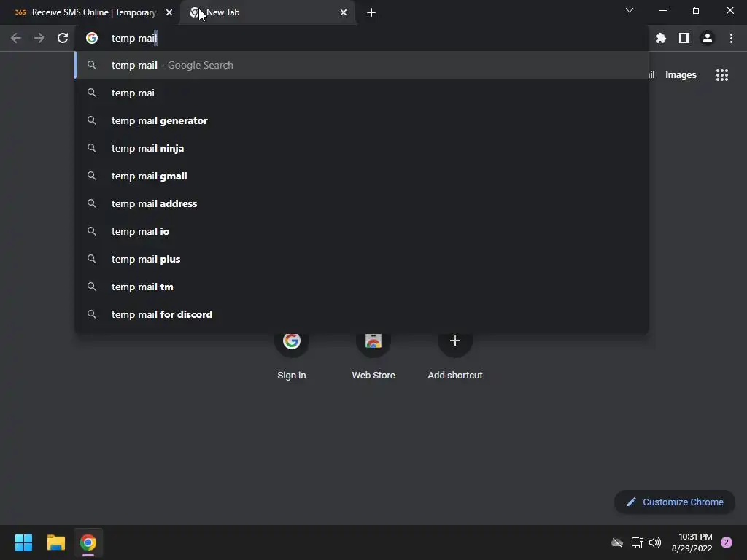
Task: Select suggestion temp mail for discord
Action: pyautogui.click(x=362, y=314)
